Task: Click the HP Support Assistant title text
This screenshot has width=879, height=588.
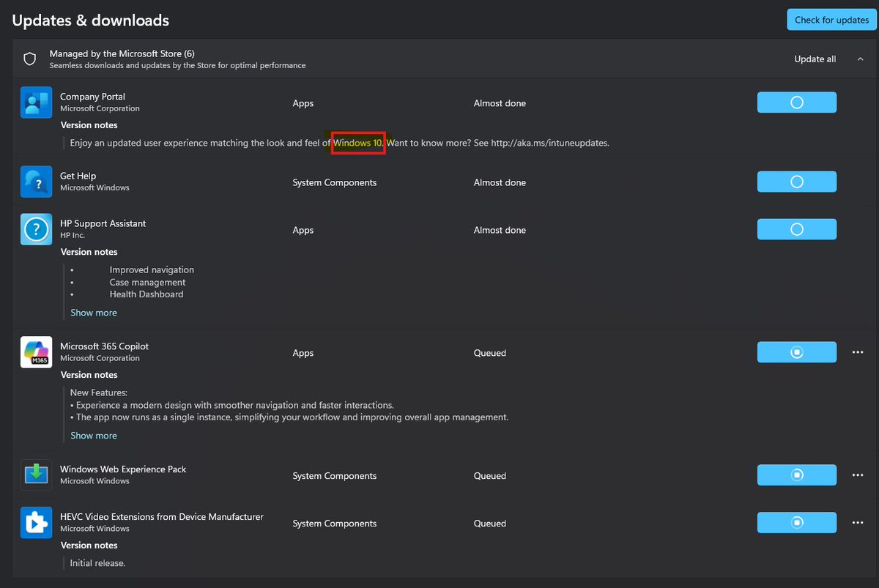Action: (x=103, y=223)
